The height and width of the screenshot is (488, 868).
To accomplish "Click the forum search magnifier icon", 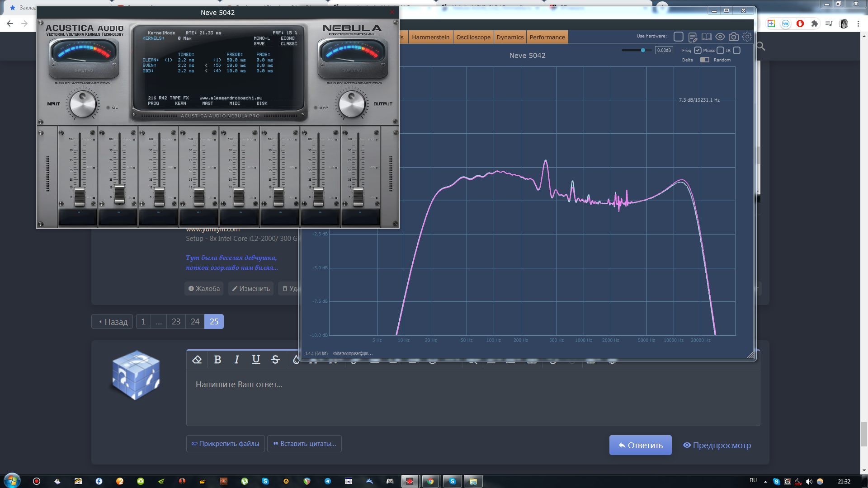I will (x=761, y=46).
